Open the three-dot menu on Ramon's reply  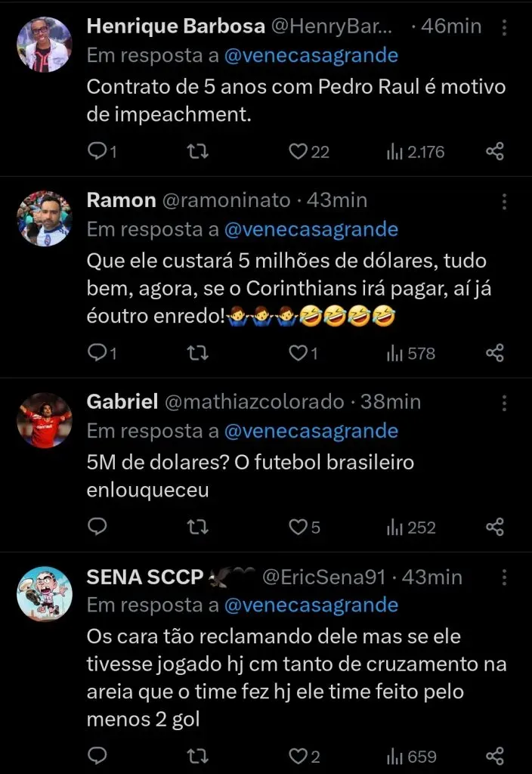click(504, 201)
